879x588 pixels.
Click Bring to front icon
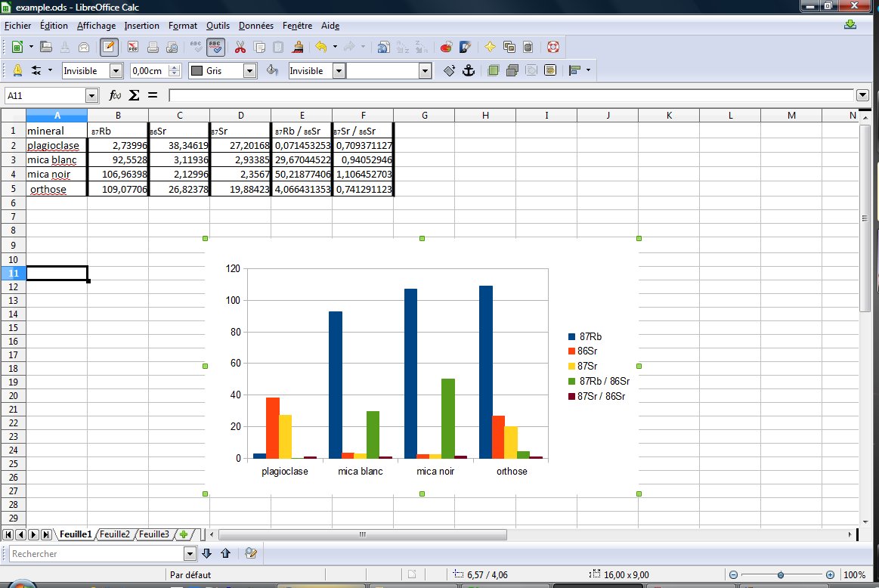coord(494,70)
